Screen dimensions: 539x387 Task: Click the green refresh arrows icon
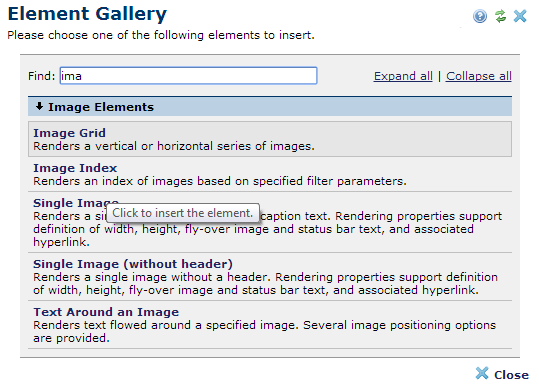[500, 16]
